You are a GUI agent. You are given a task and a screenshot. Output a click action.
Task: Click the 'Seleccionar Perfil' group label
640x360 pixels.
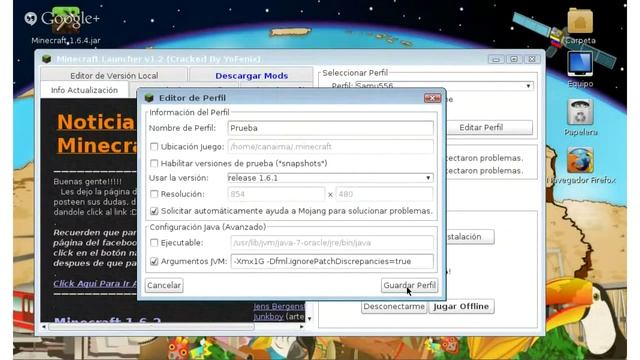tap(355, 73)
